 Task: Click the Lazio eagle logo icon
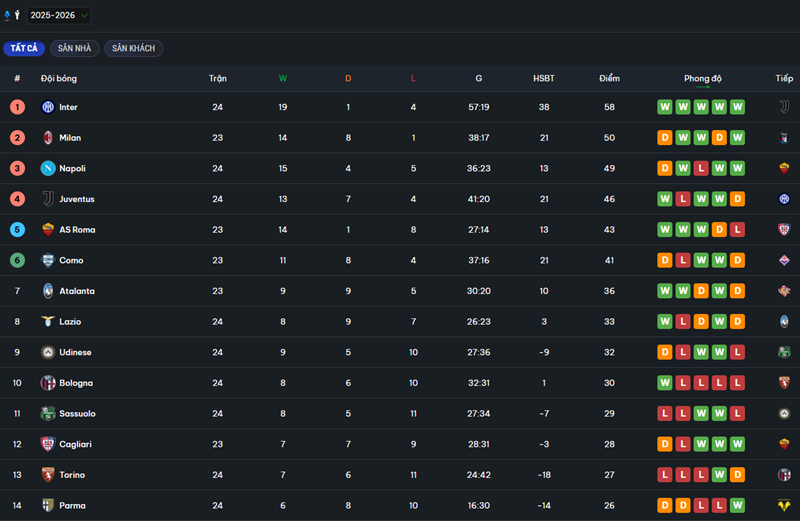coord(47,322)
